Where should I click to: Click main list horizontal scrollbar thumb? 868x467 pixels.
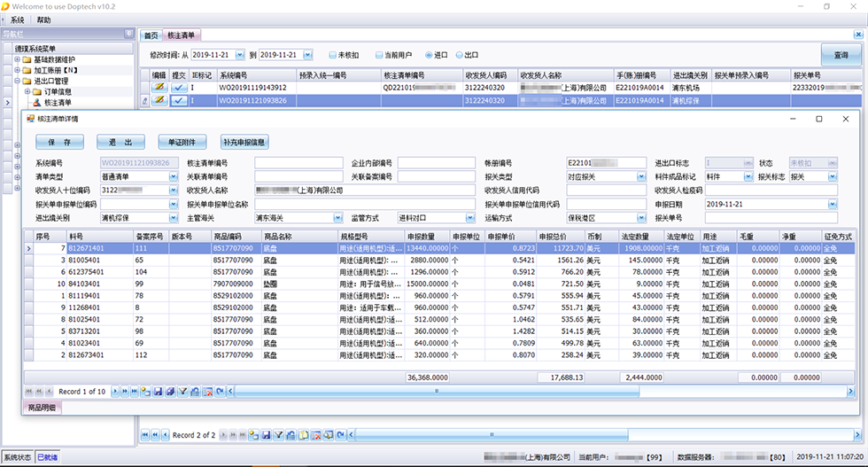coord(492,435)
